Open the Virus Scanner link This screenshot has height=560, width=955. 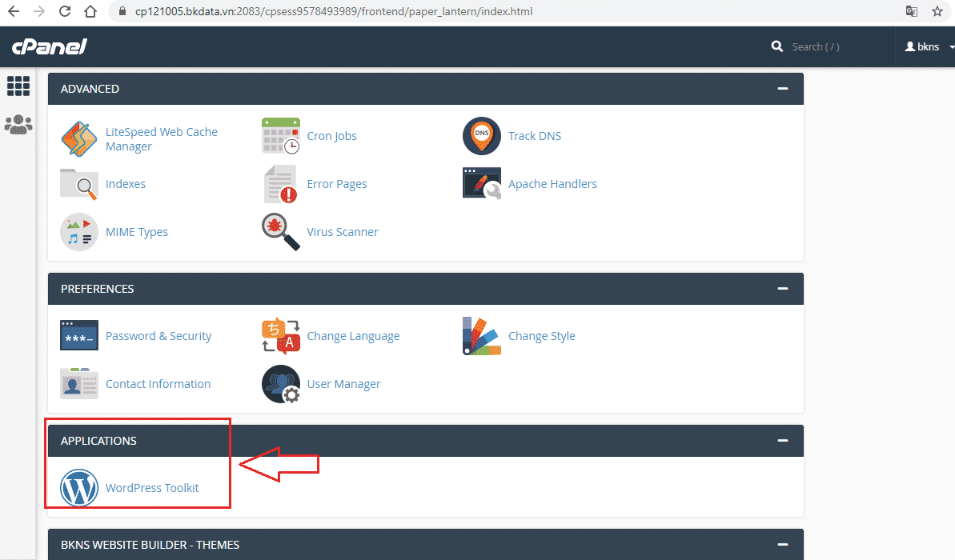point(343,232)
